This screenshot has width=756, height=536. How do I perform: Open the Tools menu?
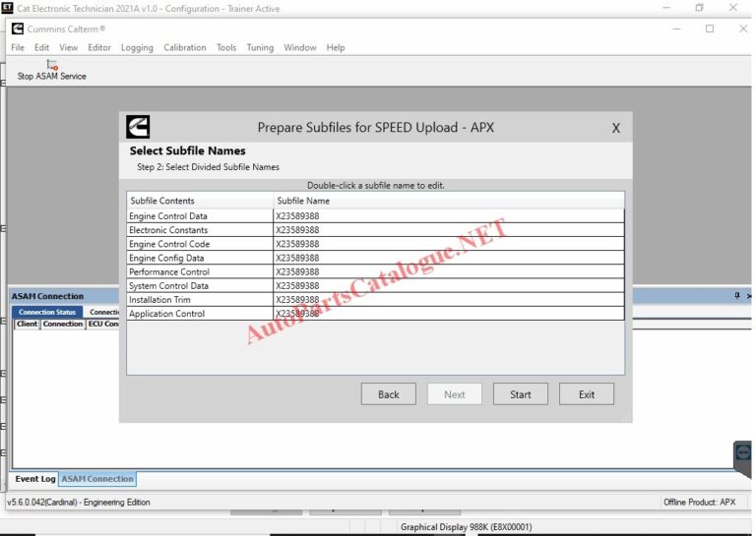click(226, 47)
